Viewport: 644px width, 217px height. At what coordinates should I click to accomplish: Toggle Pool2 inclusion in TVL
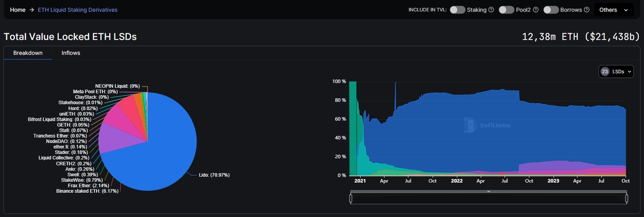point(506,10)
